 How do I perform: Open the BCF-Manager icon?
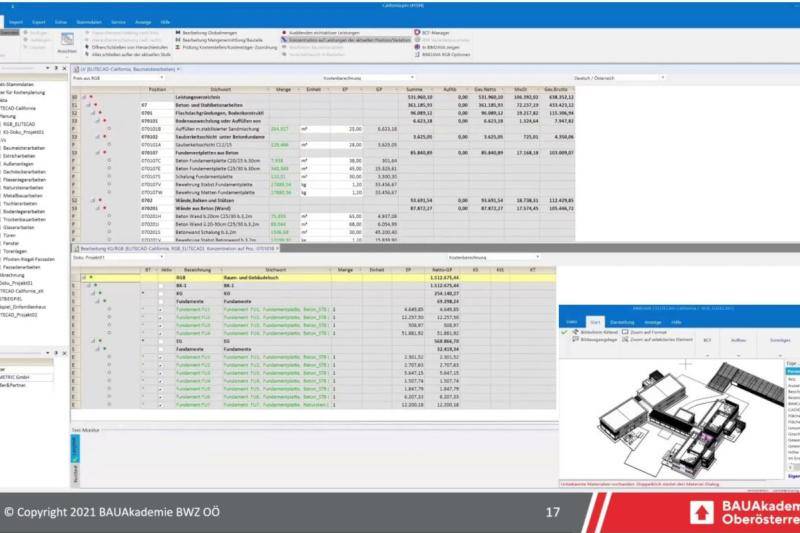[417, 33]
